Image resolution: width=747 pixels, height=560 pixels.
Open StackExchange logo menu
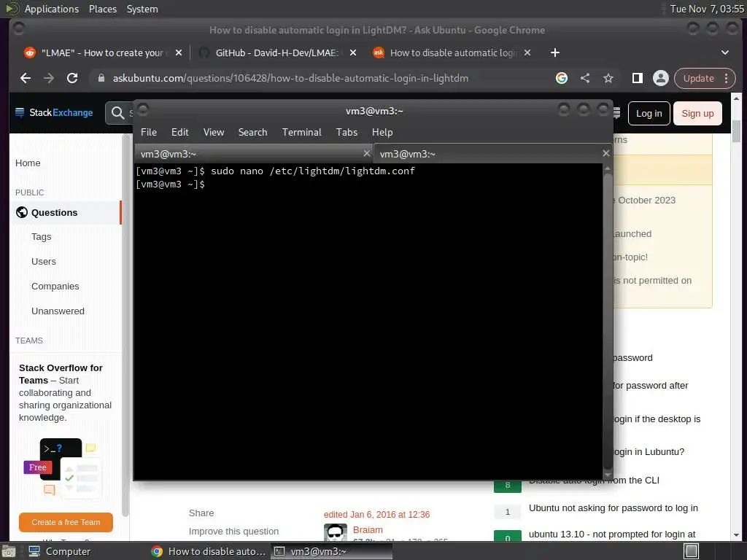[x=54, y=113]
